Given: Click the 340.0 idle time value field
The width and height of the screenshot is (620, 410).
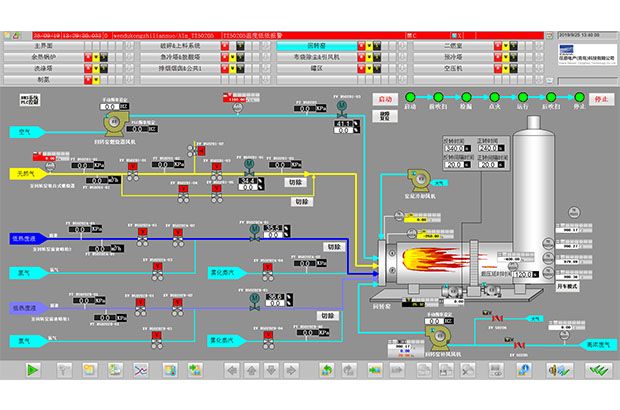Looking at the screenshot, I should (x=454, y=149).
